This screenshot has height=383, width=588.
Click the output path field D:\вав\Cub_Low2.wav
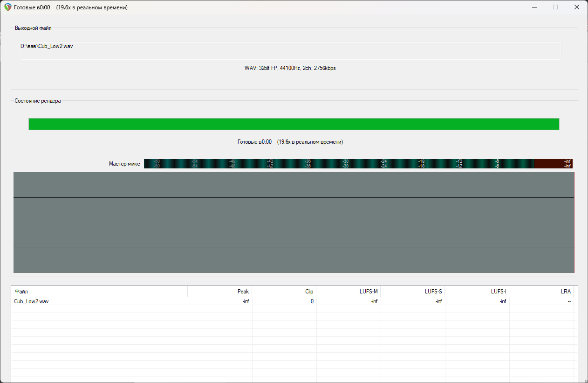(290, 50)
